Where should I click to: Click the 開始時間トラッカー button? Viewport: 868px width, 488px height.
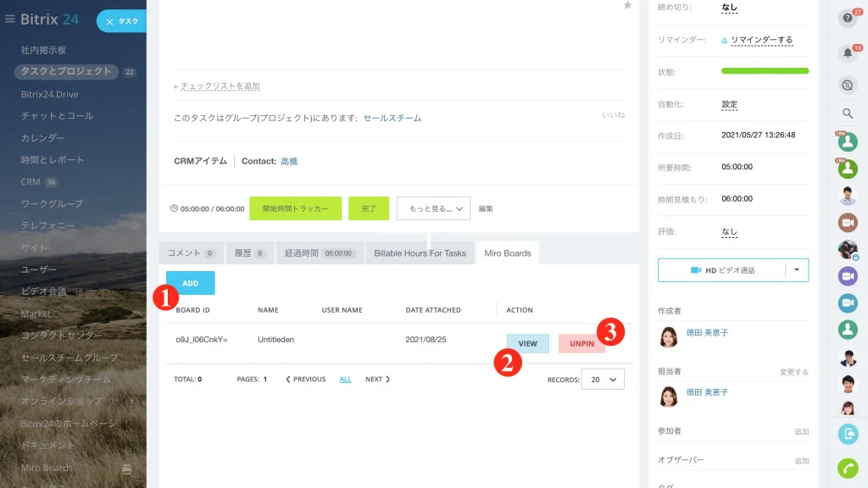[295, 208]
